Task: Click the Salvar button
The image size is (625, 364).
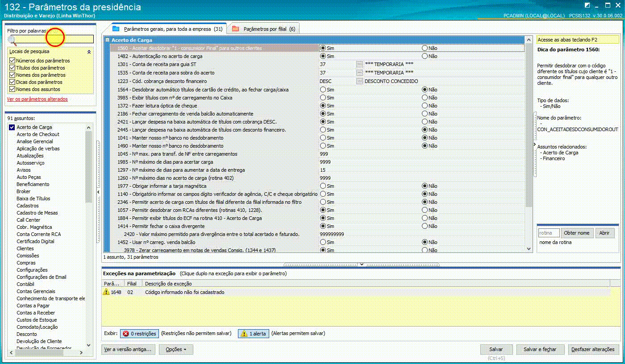Action: click(496, 349)
